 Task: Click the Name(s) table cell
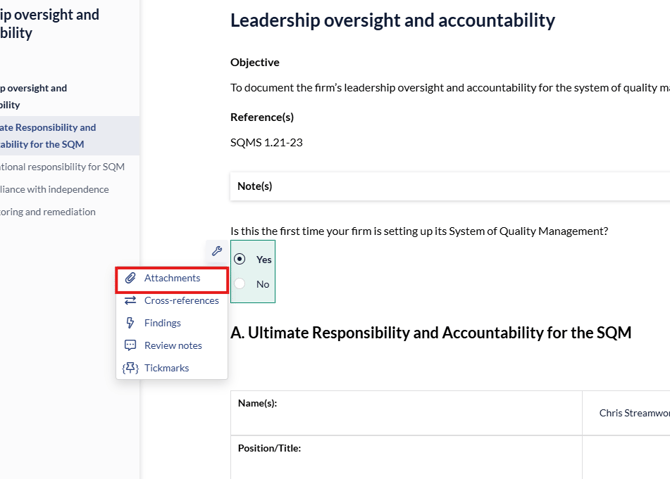[405, 412]
